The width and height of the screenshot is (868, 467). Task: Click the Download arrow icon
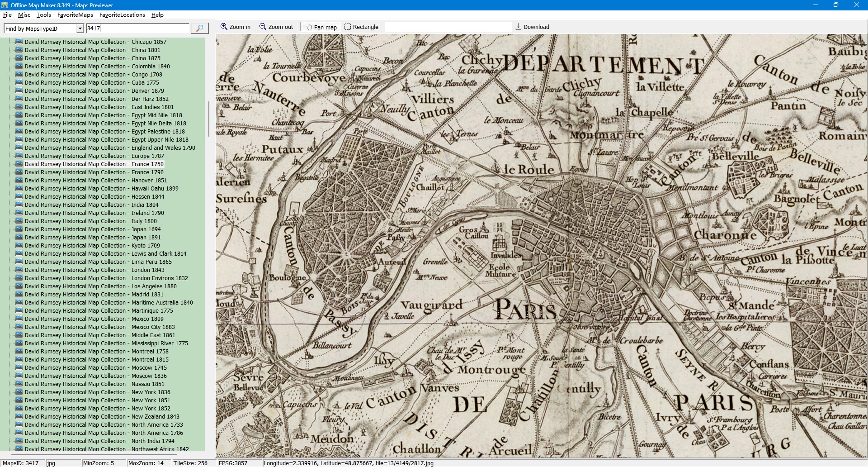pyautogui.click(x=519, y=27)
